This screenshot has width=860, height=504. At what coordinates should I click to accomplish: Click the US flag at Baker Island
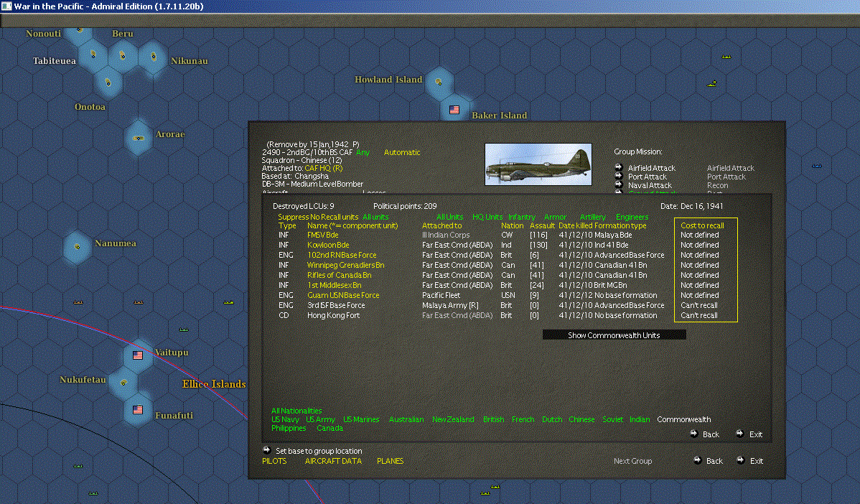point(454,110)
